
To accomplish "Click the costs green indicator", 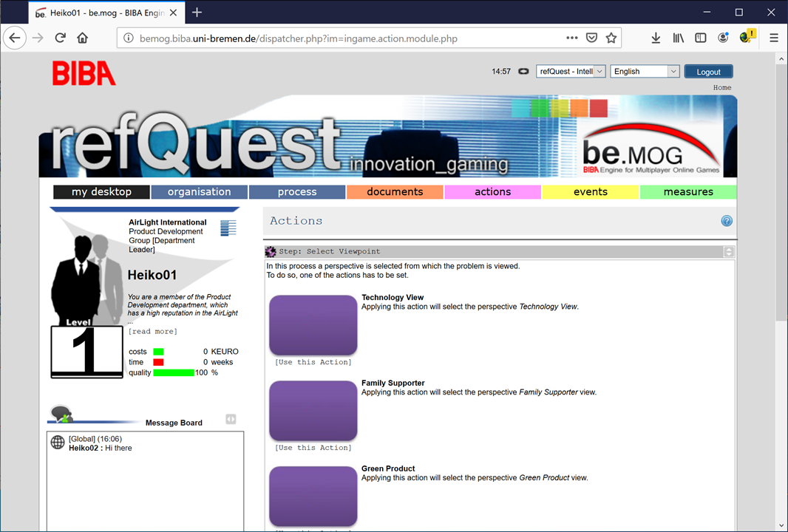I will pyautogui.click(x=158, y=352).
